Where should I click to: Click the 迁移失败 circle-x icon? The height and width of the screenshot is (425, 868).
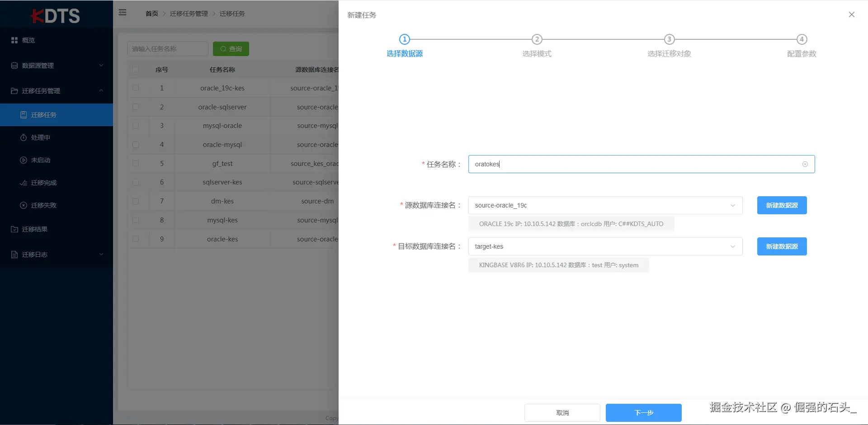(x=24, y=205)
